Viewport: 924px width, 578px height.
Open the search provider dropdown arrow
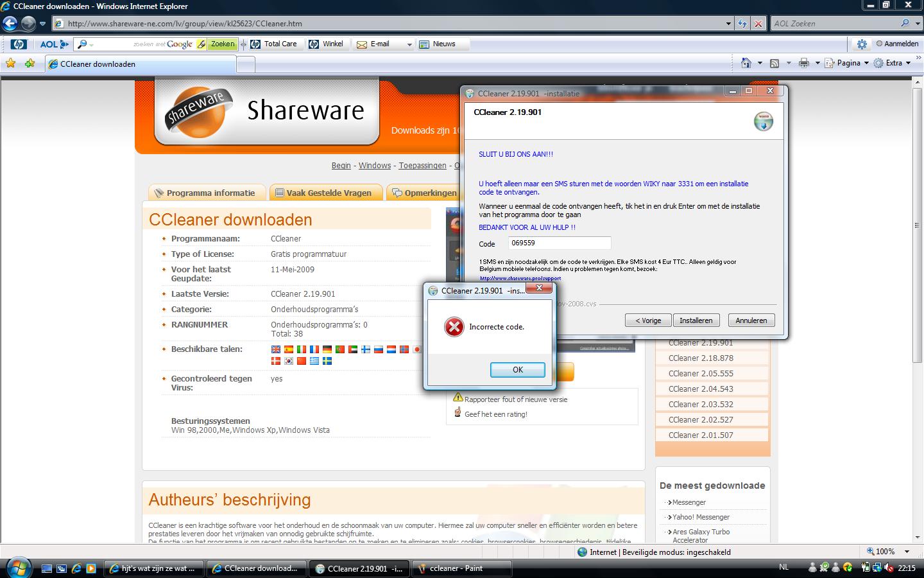916,24
